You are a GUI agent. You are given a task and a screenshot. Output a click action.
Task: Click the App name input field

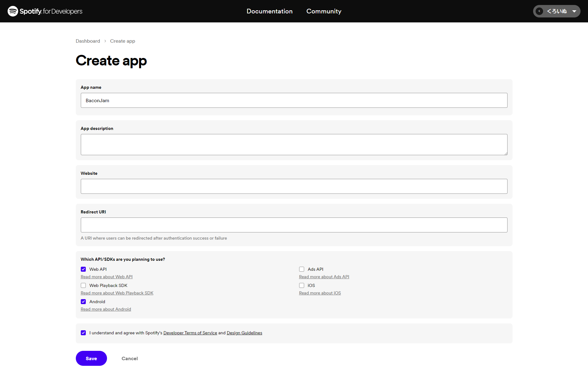tap(294, 100)
